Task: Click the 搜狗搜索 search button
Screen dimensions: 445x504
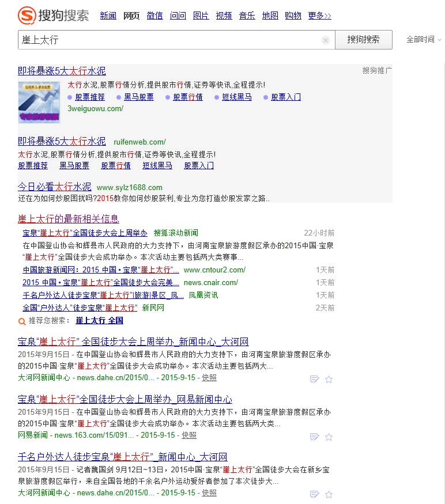Action: [x=364, y=40]
